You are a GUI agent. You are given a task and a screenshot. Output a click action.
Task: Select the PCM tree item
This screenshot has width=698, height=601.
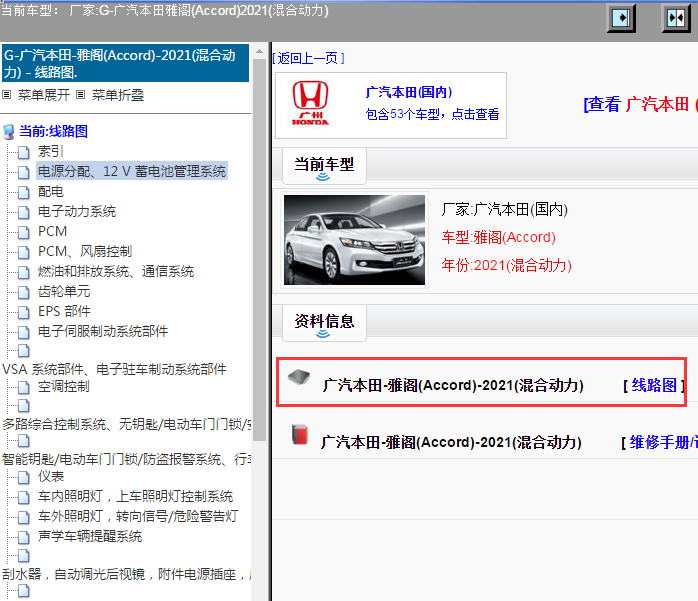pyautogui.click(x=53, y=231)
